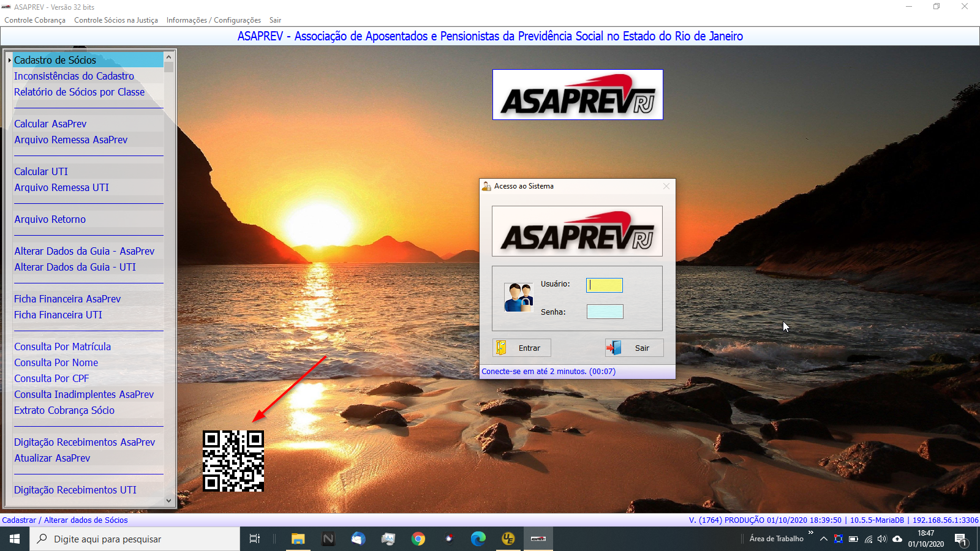Click the Senha password field

tap(605, 312)
